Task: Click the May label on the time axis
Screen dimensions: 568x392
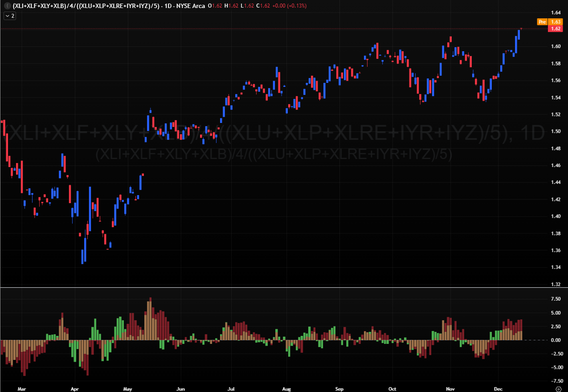Action: pyautogui.click(x=128, y=389)
